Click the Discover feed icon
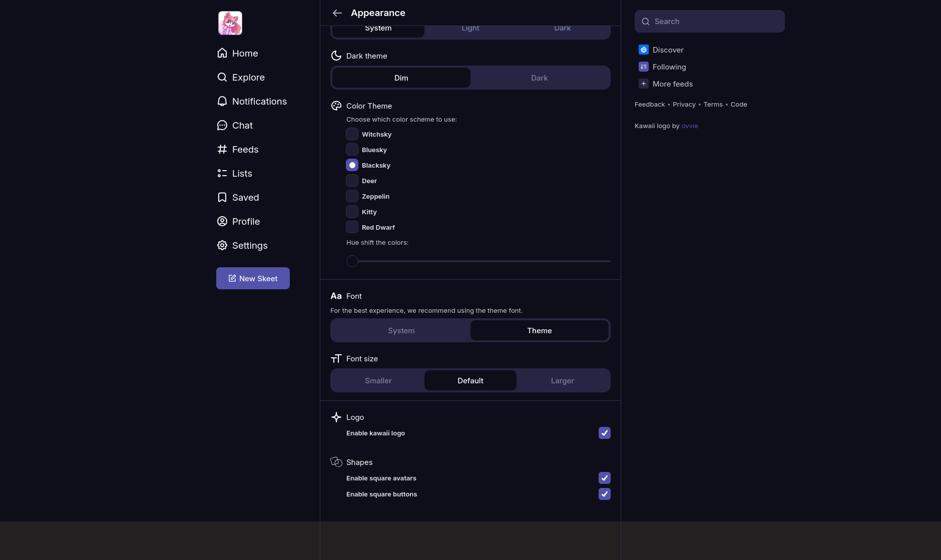This screenshot has height=560, width=941. (644, 50)
